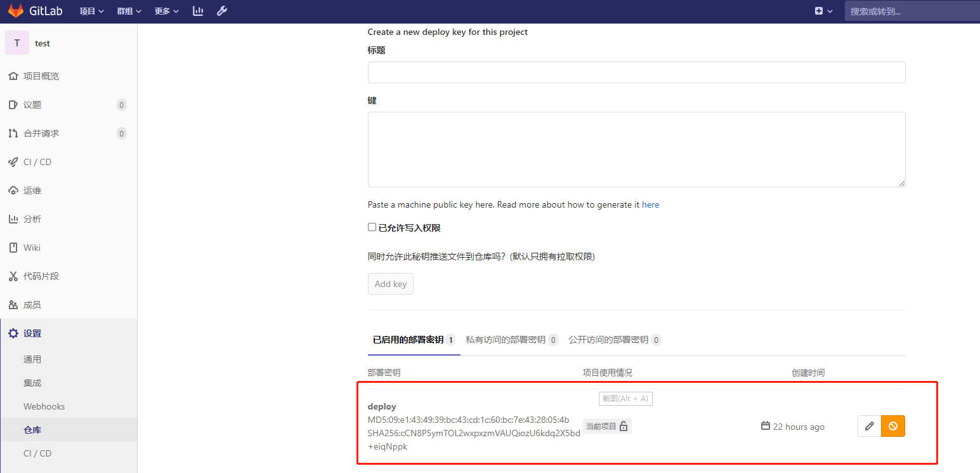Disable the deploy key with orange button
Screen dimensions: 980x473
893,426
